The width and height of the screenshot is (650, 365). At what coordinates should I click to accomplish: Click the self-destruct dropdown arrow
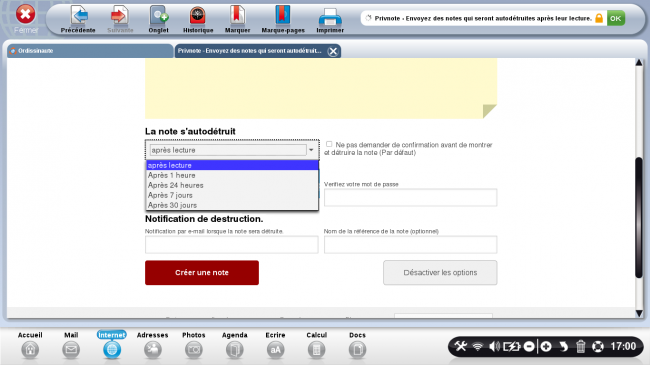pos(311,150)
